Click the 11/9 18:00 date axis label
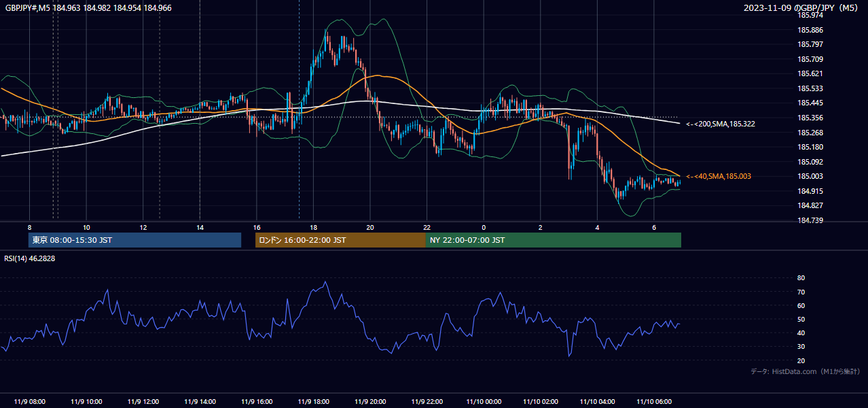The width and height of the screenshot is (868, 408). pos(313,402)
